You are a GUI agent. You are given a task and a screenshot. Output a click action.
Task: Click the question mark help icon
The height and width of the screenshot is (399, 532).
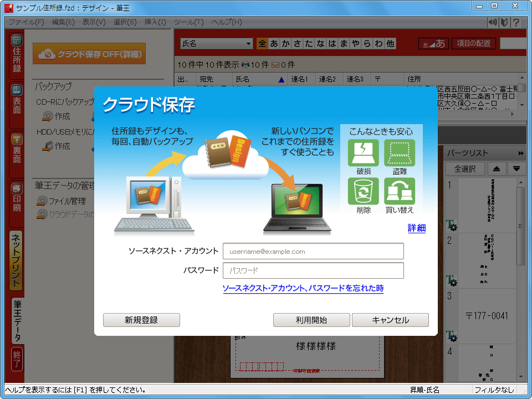(516, 22)
